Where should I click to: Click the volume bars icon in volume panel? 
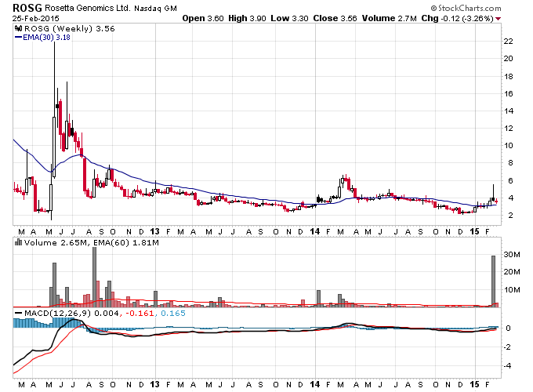tap(18, 242)
